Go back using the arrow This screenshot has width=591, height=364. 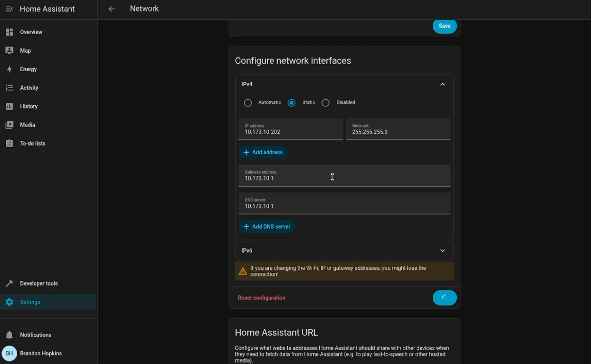click(x=111, y=9)
